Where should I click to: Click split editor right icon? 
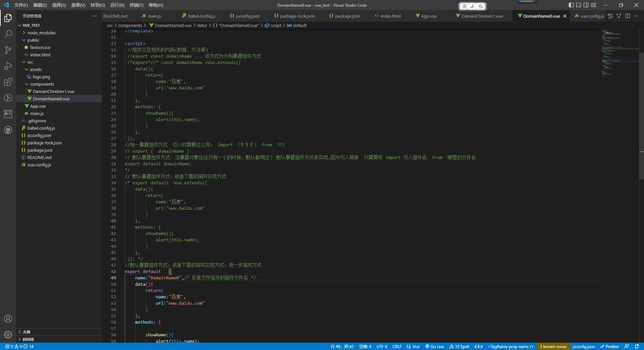pyautogui.click(x=628, y=16)
